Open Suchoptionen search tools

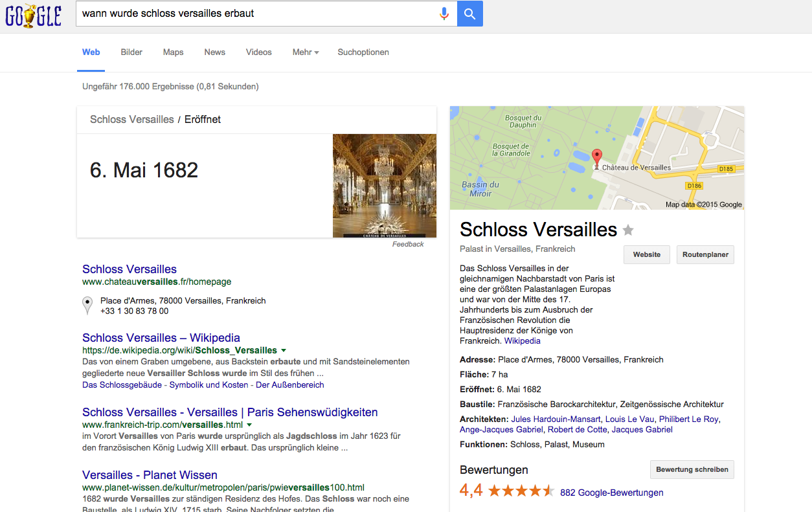click(363, 52)
